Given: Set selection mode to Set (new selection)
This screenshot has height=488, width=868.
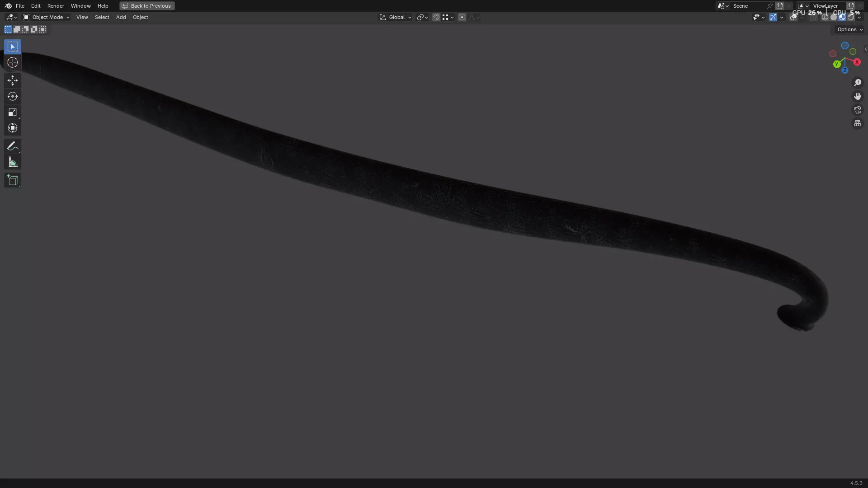Looking at the screenshot, I should (x=8, y=29).
